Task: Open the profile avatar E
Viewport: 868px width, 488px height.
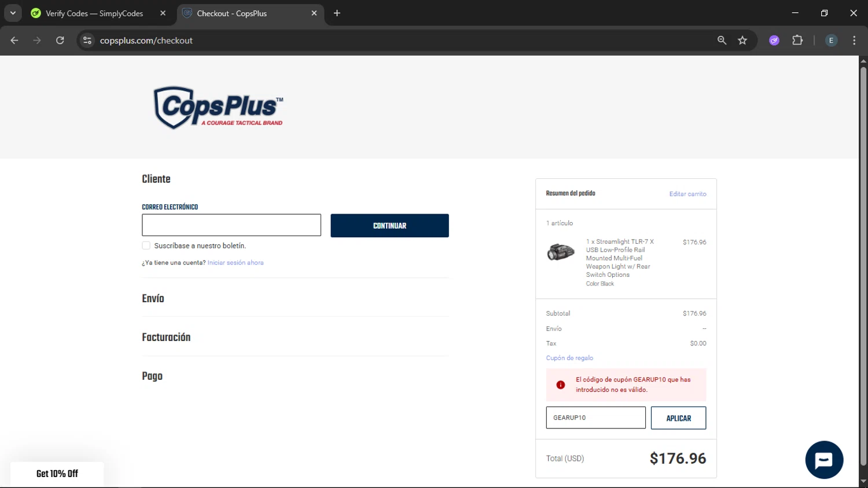Action: [x=831, y=41]
